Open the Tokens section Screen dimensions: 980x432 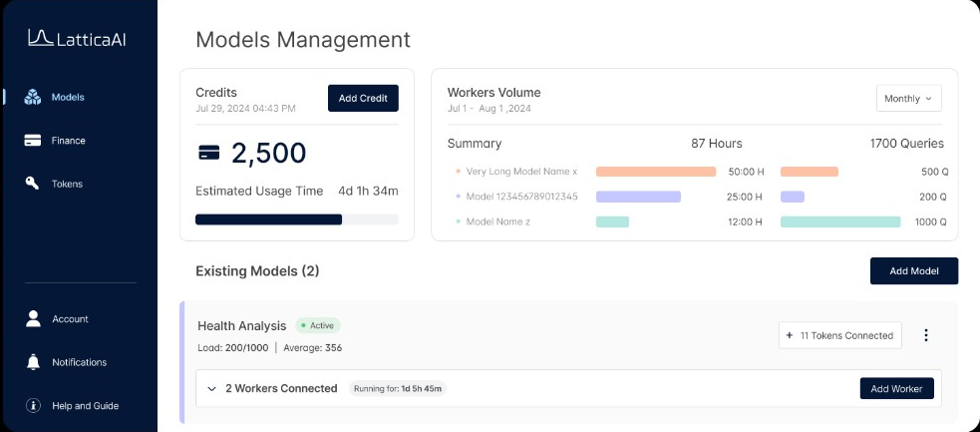pos(67,184)
